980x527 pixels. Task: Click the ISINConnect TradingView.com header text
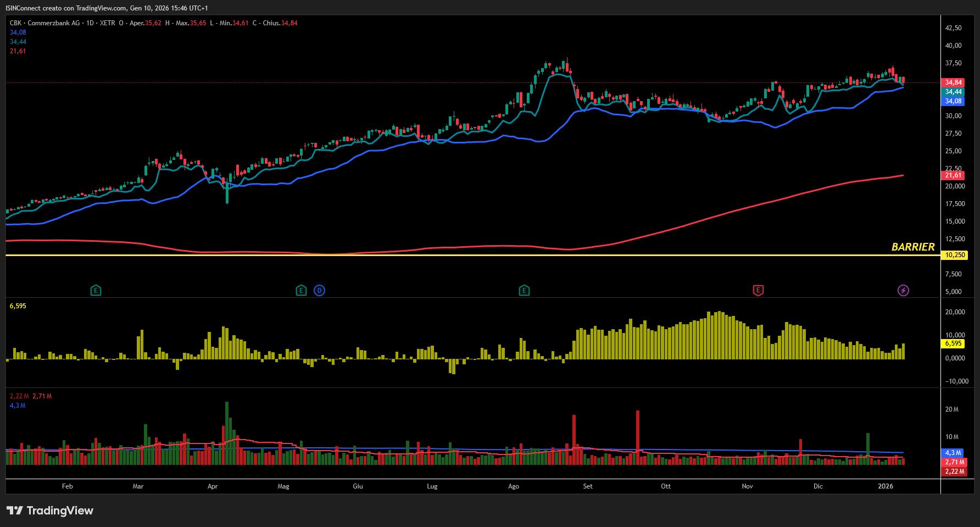click(x=107, y=8)
